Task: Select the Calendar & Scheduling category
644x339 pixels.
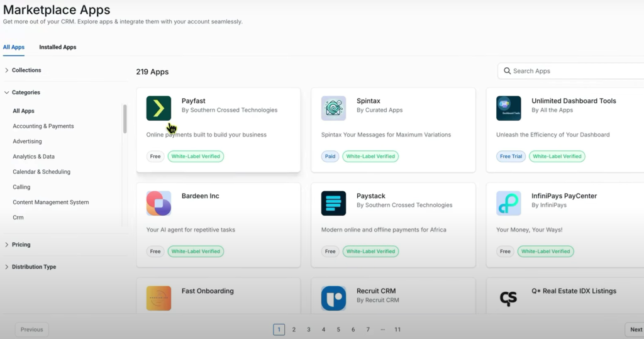Action: [42, 172]
